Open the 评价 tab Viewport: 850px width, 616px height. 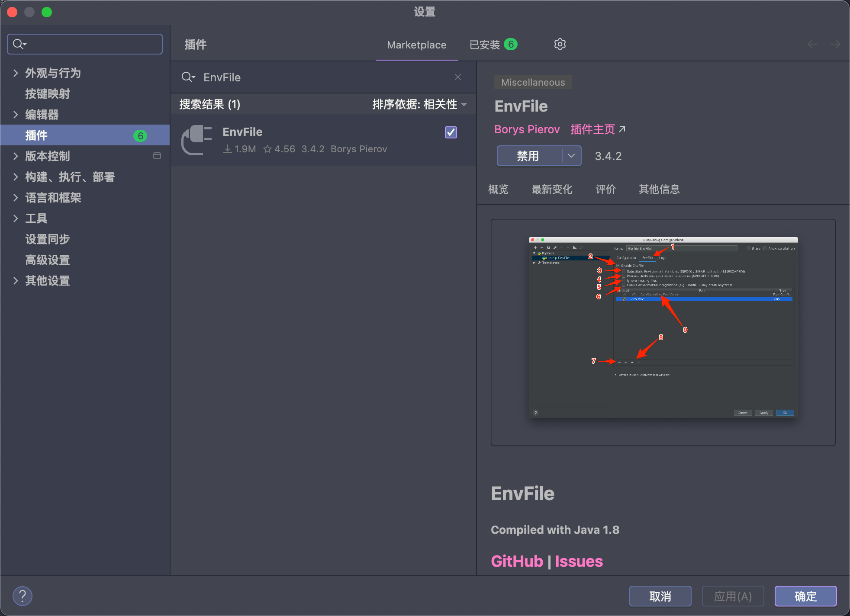coord(605,189)
